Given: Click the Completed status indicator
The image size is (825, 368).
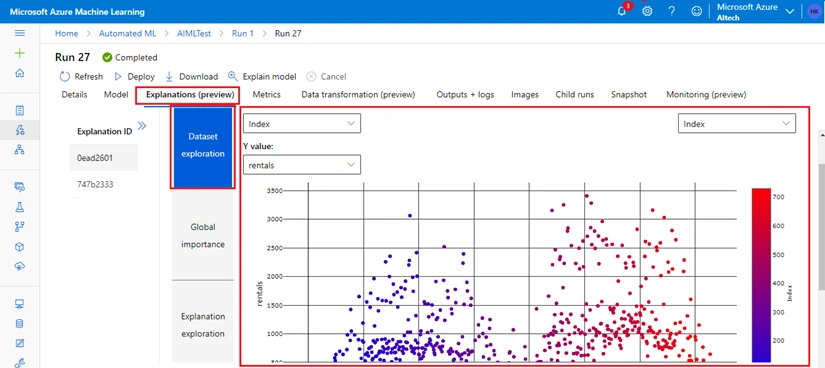Looking at the screenshot, I should [x=130, y=57].
